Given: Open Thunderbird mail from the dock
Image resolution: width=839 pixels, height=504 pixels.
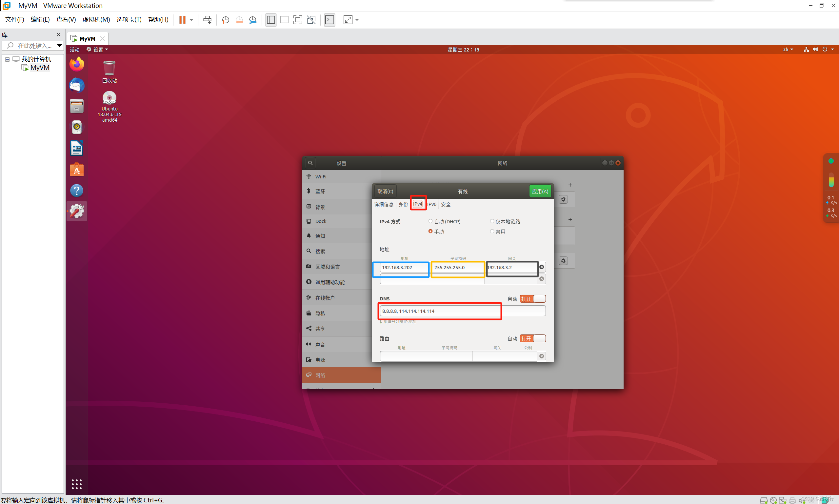Looking at the screenshot, I should point(77,85).
